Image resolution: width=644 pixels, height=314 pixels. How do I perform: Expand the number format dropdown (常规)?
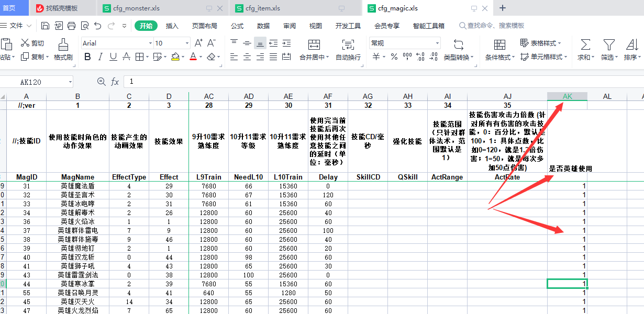click(437, 43)
